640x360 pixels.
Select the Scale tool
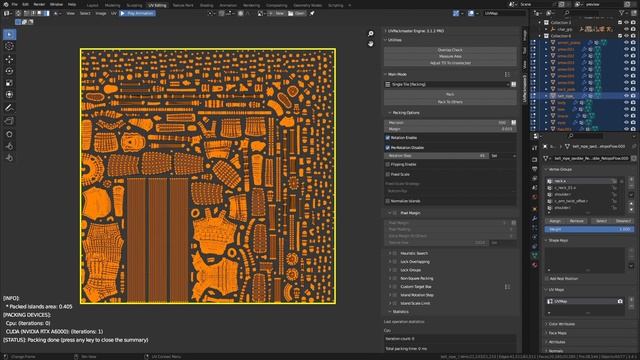pos(9,83)
